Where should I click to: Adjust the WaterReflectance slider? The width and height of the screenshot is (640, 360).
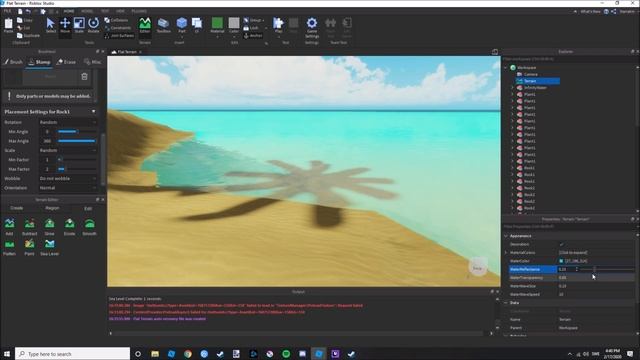[x=607, y=269]
